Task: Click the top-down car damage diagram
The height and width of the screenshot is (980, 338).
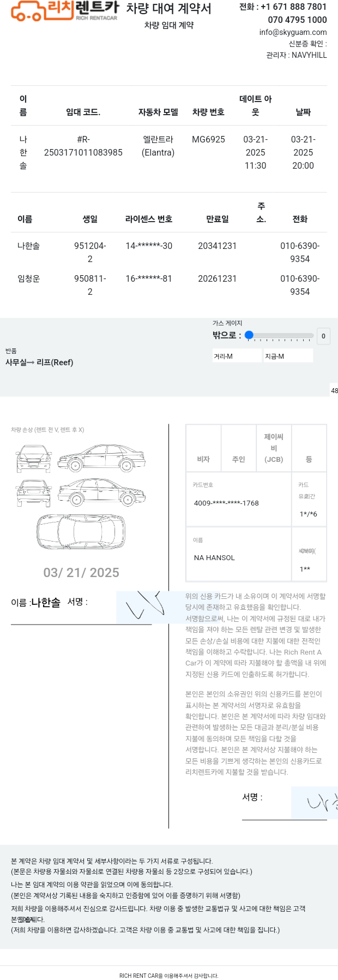Action: 81,531
